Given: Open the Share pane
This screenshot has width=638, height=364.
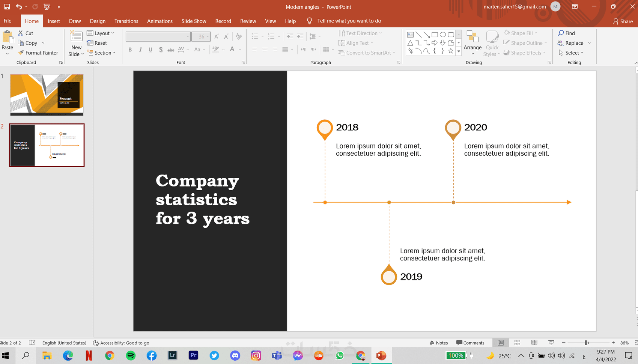Looking at the screenshot, I should [623, 21].
